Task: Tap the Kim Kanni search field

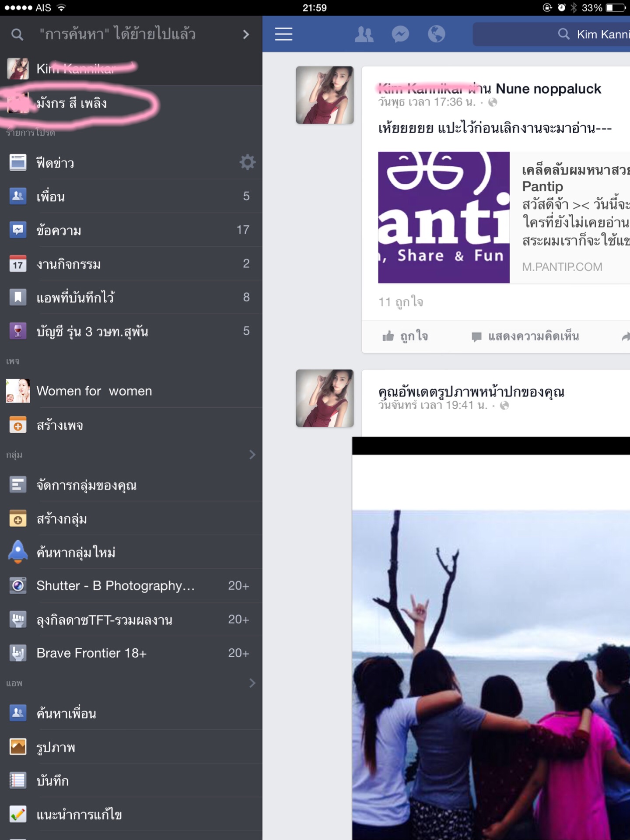Action: [551, 34]
